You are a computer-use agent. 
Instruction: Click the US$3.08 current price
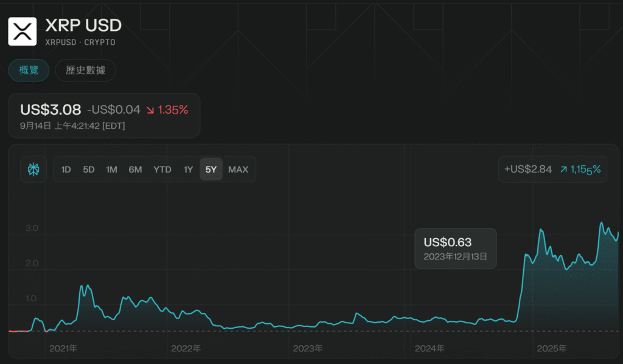(x=50, y=109)
